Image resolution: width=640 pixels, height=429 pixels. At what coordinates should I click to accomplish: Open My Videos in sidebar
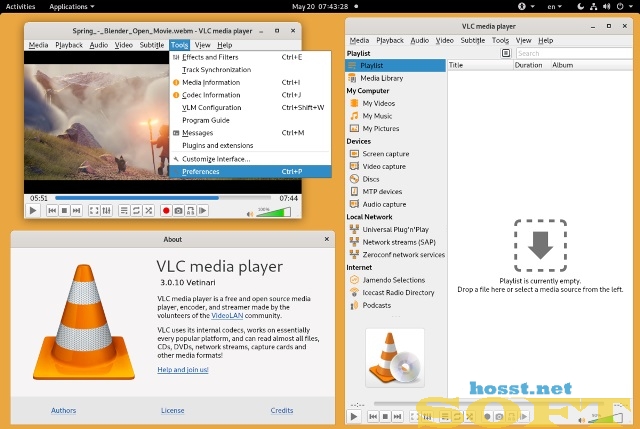click(396, 103)
